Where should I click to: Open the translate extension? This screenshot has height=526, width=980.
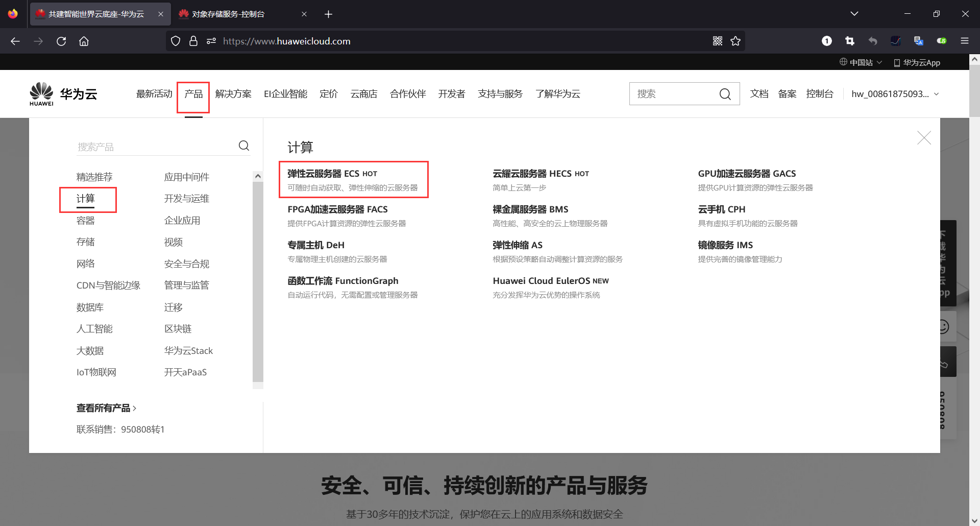tap(919, 41)
